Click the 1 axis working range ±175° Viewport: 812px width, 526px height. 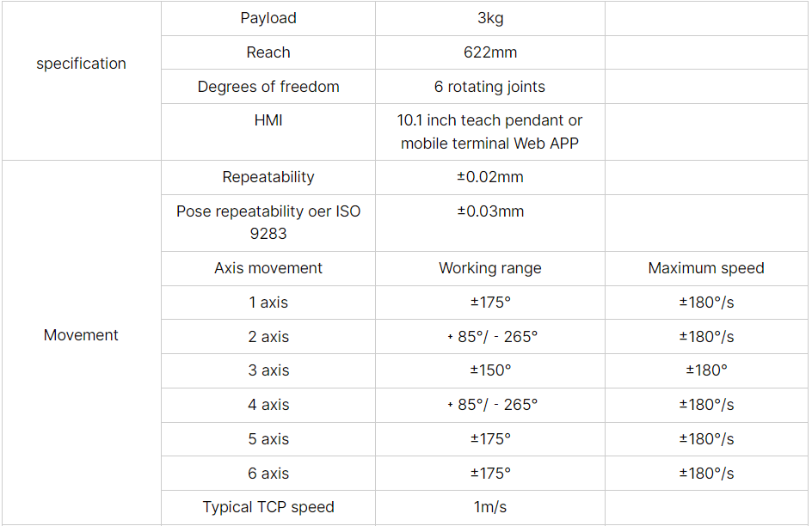tap(490, 302)
